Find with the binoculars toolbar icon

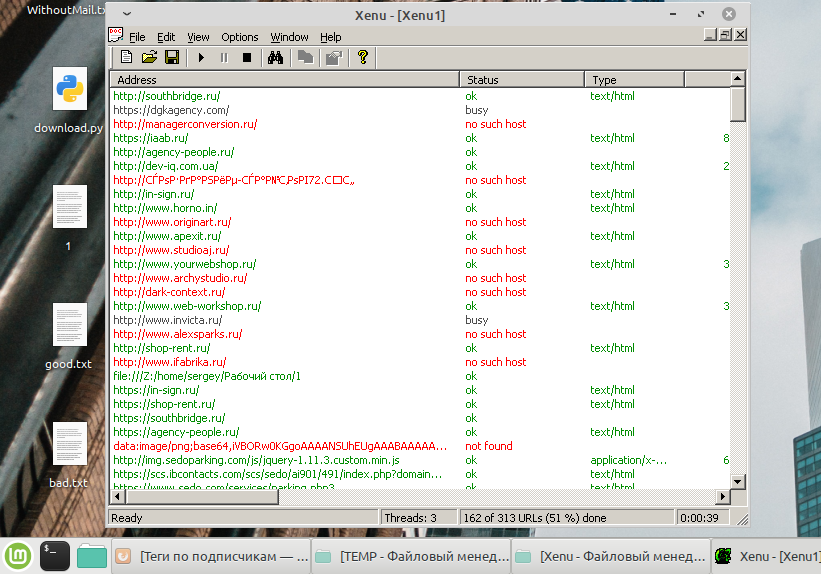(275, 57)
